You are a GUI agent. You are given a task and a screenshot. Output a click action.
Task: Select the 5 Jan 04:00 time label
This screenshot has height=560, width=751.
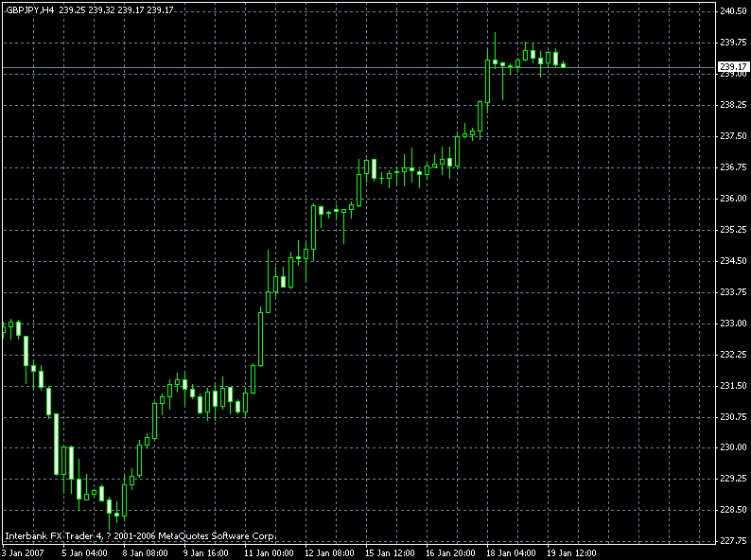(x=83, y=551)
